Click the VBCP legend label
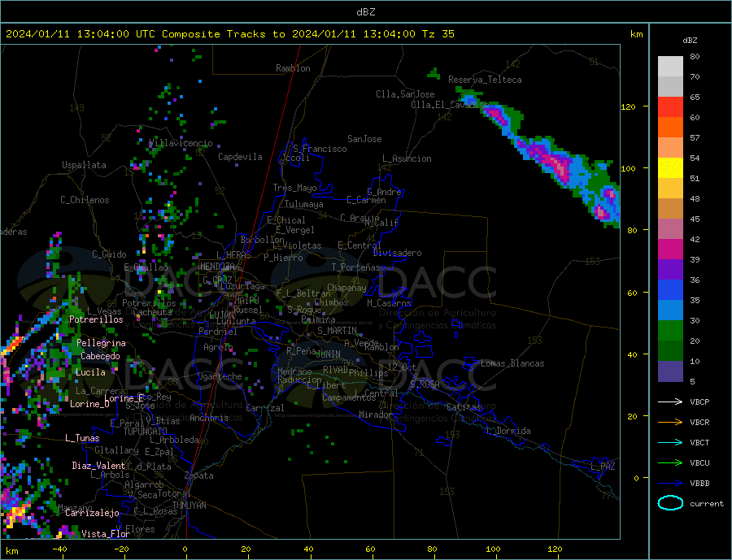732x560 pixels. (x=699, y=402)
